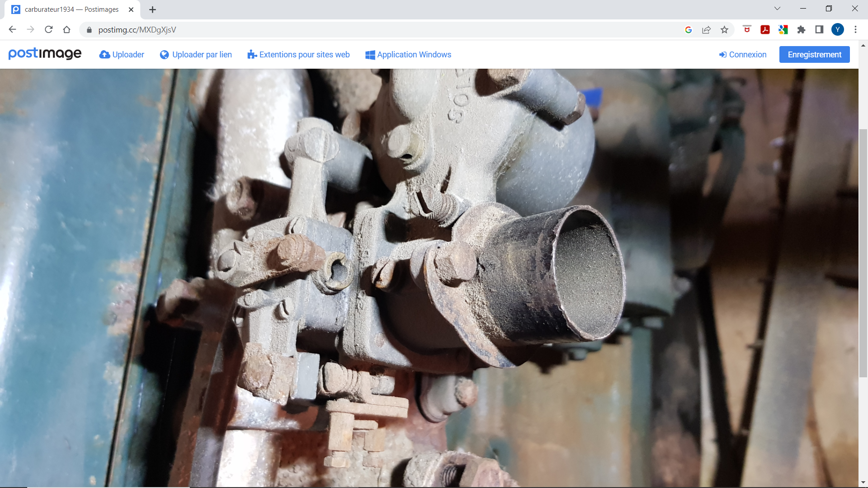Click the postimg.cc address bar
The width and height of the screenshot is (868, 488).
tap(362, 30)
